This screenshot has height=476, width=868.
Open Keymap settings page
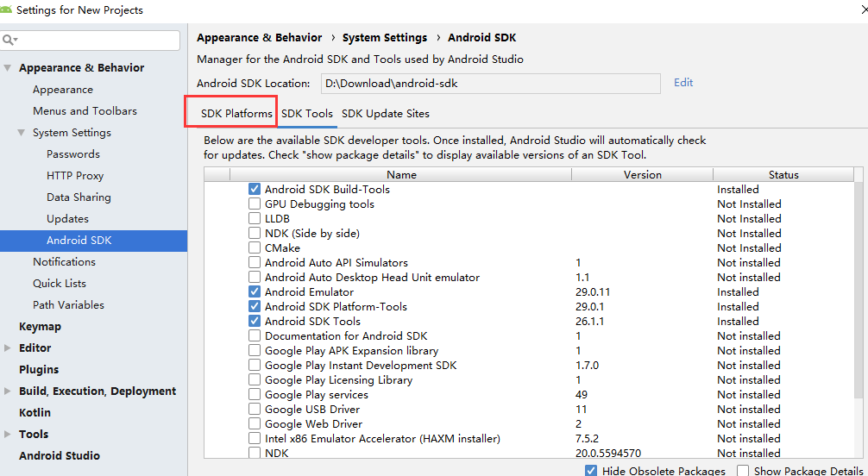pyautogui.click(x=40, y=327)
